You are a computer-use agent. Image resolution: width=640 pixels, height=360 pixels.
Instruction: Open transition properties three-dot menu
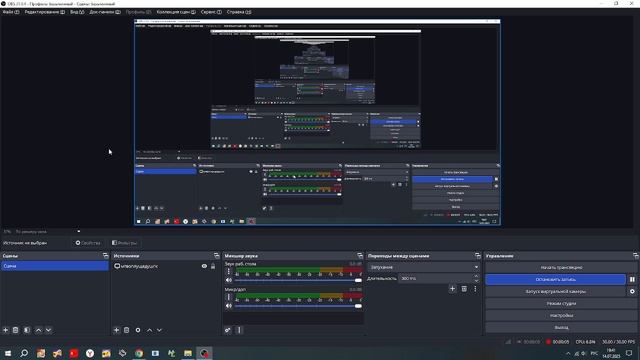click(x=475, y=289)
